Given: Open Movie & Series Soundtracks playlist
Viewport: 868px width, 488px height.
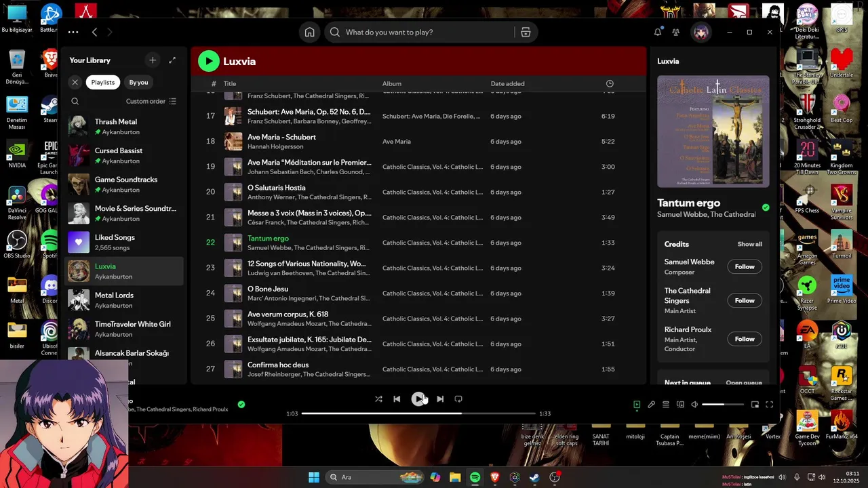Looking at the screenshot, I should [124, 213].
